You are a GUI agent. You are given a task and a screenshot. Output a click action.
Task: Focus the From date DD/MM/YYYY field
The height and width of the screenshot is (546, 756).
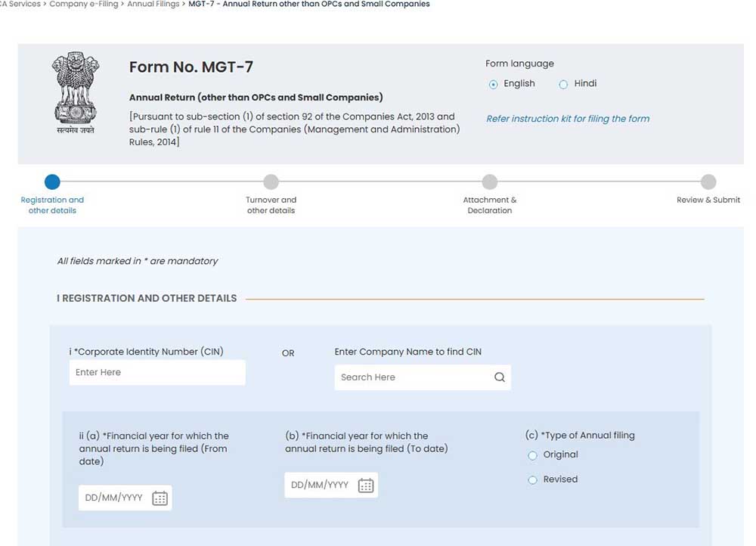[x=114, y=498]
